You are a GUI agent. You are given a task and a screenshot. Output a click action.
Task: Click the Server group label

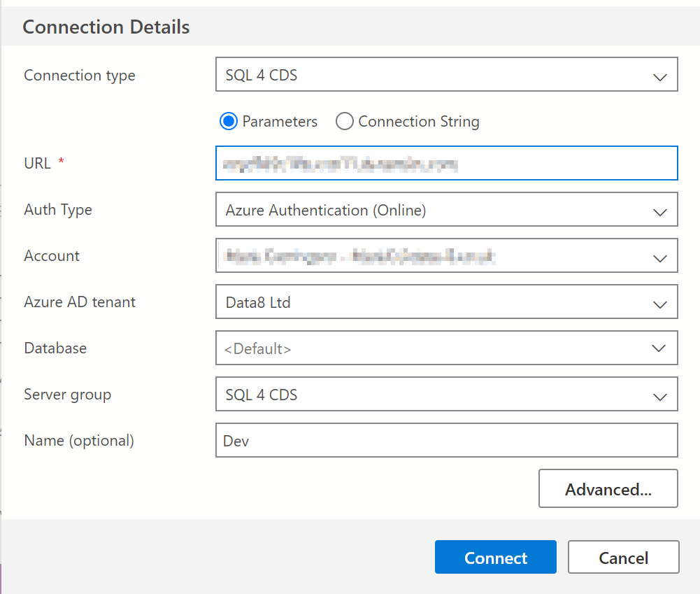pos(67,395)
